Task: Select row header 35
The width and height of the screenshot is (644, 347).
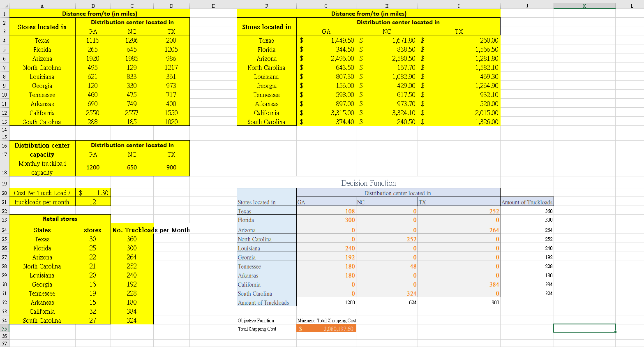Action: (5, 328)
